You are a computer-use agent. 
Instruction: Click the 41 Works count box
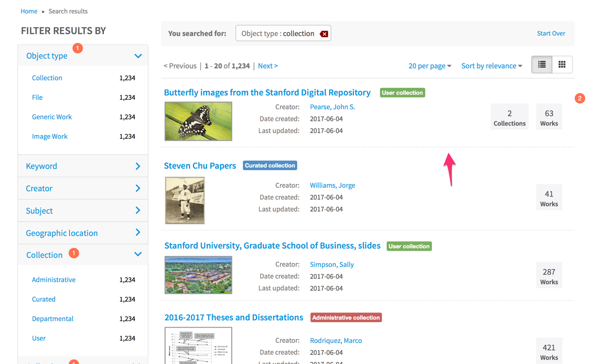(549, 197)
